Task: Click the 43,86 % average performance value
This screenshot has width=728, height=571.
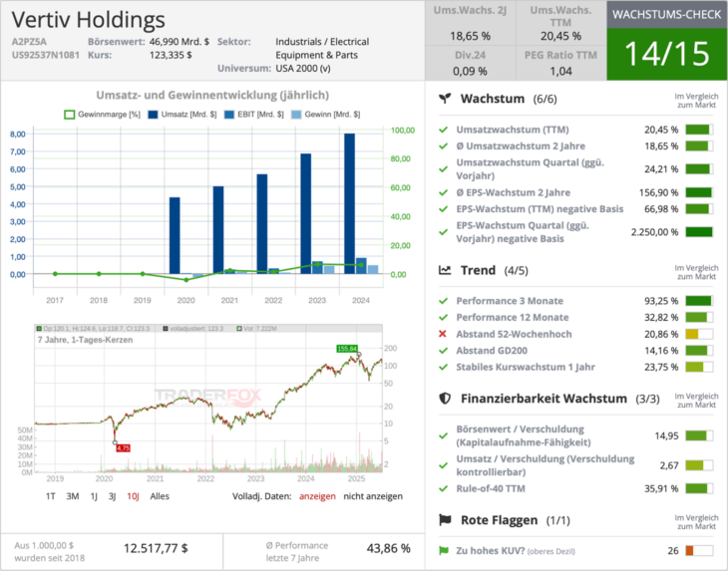Action: coord(389,548)
